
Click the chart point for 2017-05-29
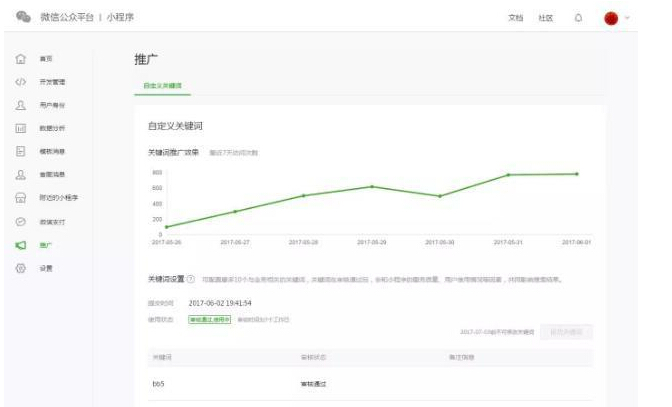pos(372,187)
